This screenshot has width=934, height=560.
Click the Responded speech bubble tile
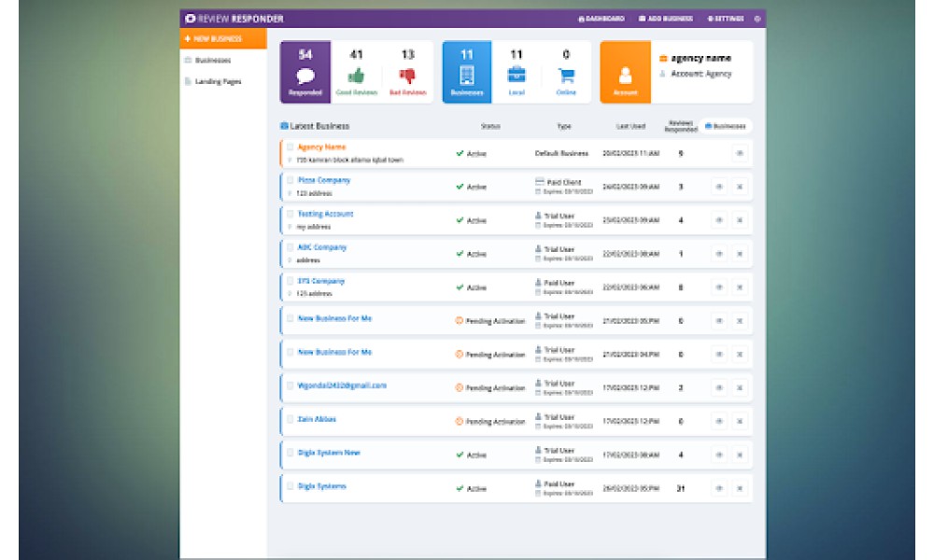pyautogui.click(x=305, y=72)
